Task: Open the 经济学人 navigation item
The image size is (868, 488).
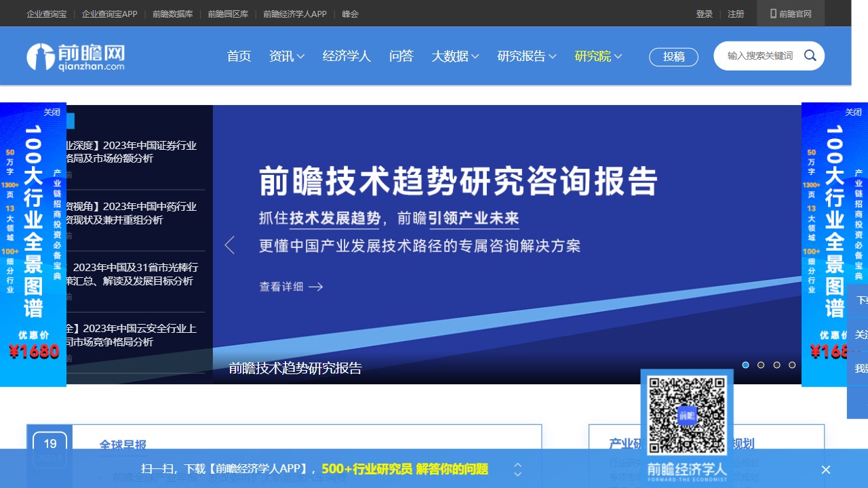Action: (347, 56)
